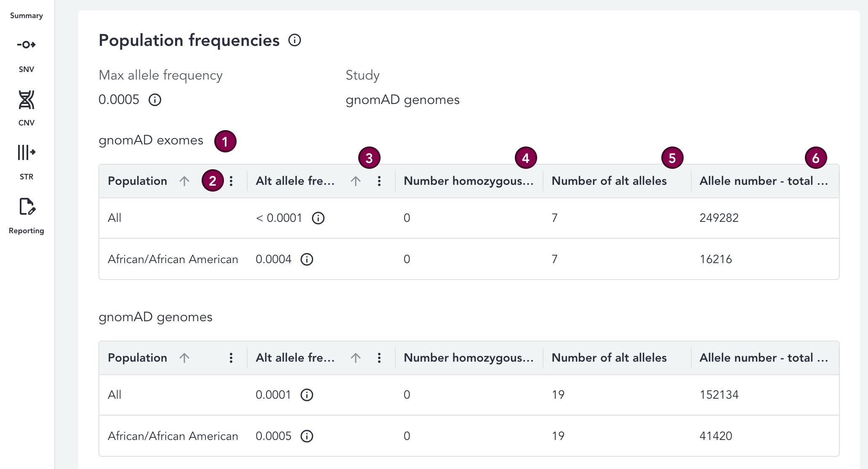Click info icon beside 0.0005 in genomes table
Image resolution: width=868 pixels, height=469 pixels.
pos(307,436)
